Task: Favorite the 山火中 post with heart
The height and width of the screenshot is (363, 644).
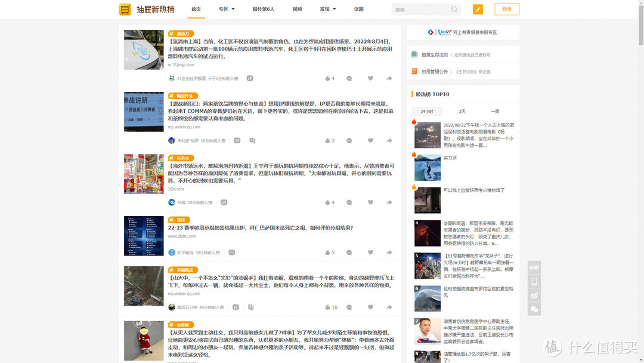Action: coord(370,307)
